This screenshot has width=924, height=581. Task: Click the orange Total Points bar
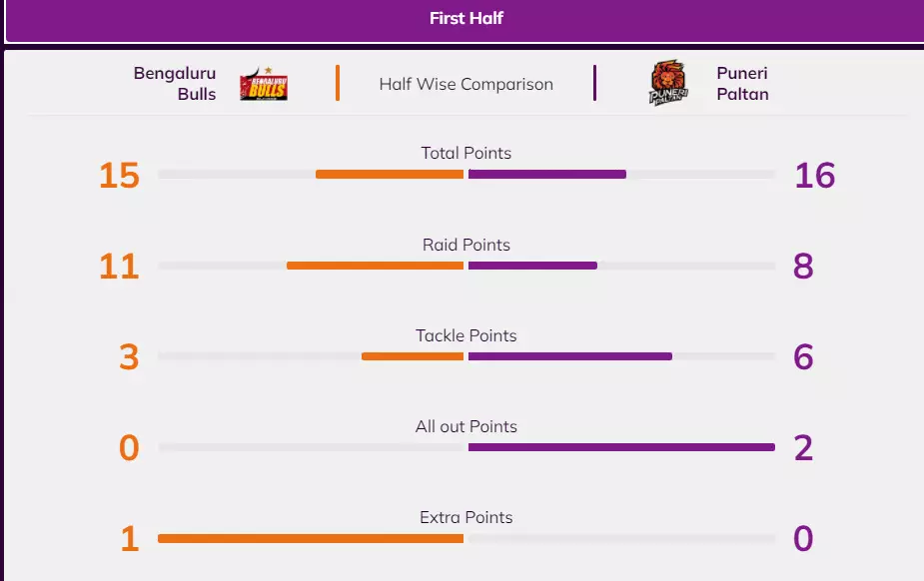(390, 175)
